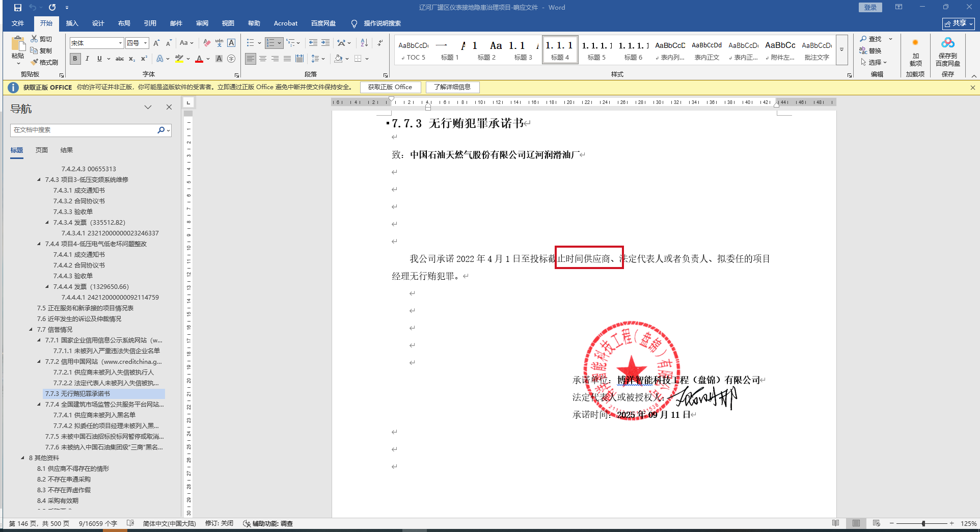Click the 辅助功能 accessibility status icon
The width and height of the screenshot is (980, 532).
point(247,523)
